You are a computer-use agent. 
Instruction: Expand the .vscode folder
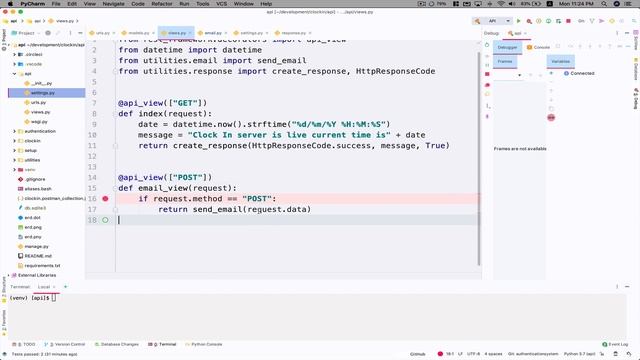(x=15, y=64)
